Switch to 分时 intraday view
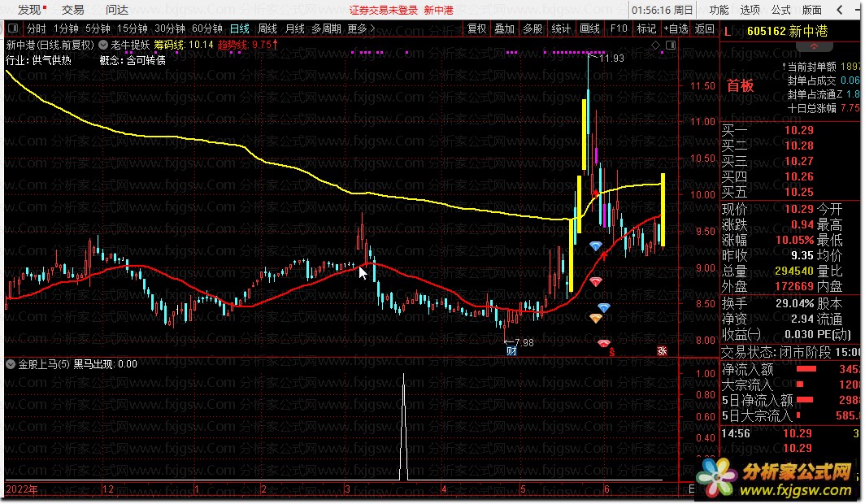This screenshot has height=504, width=865. pos(37,28)
